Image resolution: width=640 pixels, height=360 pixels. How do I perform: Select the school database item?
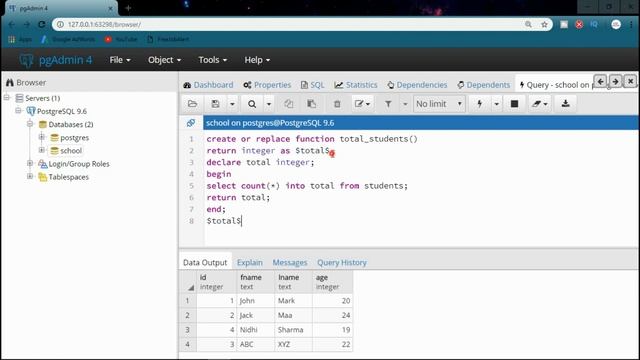click(x=71, y=151)
